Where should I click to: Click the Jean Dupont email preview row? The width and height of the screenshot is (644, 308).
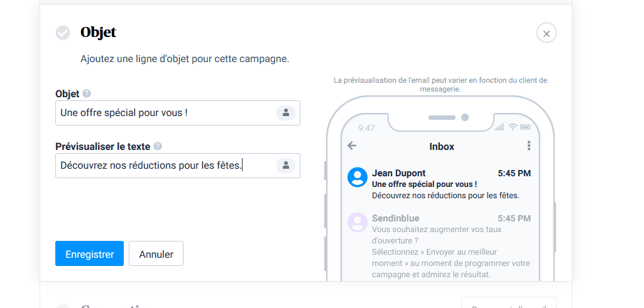(439, 184)
